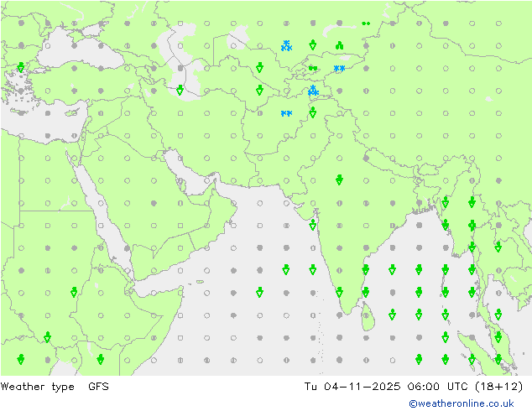
Task: Click the easternmost blue double-snowflake symbol
Action: tap(339, 68)
